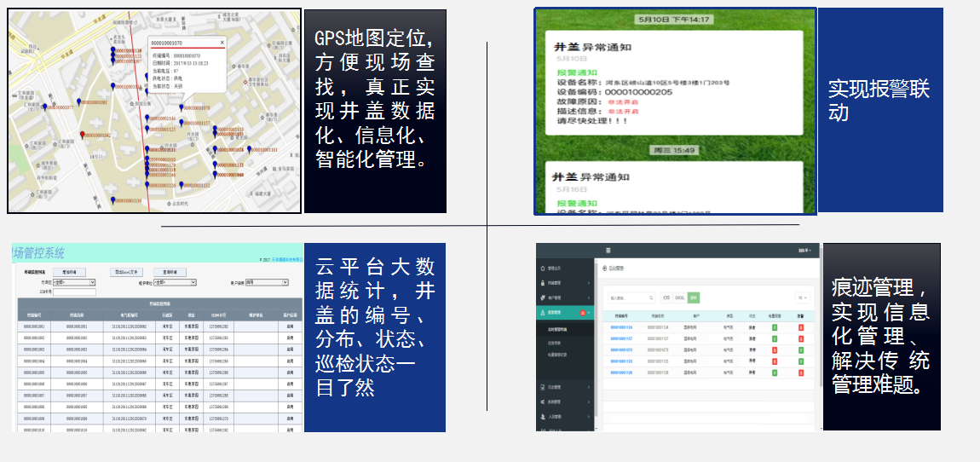Viewport: 980px width, 462px height.
Task: Click the blue map pin 000010001132
Action: pos(182,184)
